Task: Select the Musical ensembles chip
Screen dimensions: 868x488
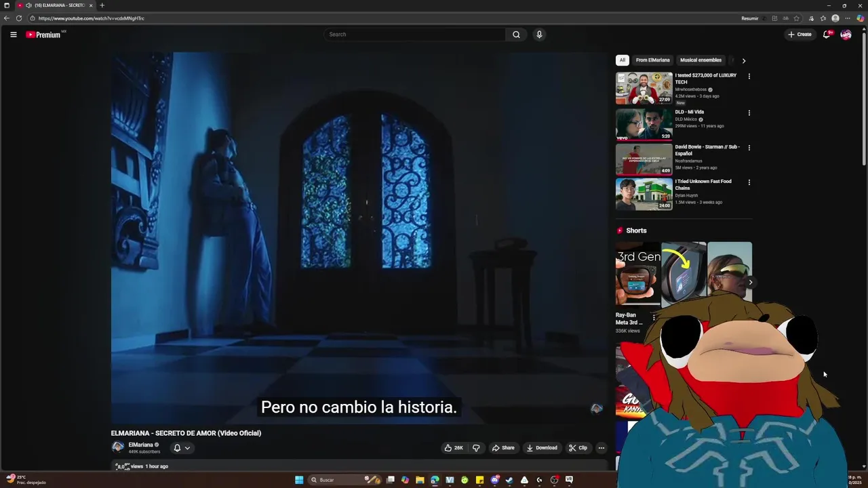Action: pyautogui.click(x=701, y=60)
